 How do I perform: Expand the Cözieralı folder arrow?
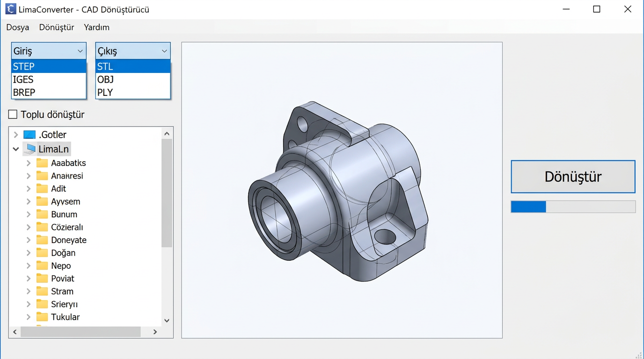(29, 227)
